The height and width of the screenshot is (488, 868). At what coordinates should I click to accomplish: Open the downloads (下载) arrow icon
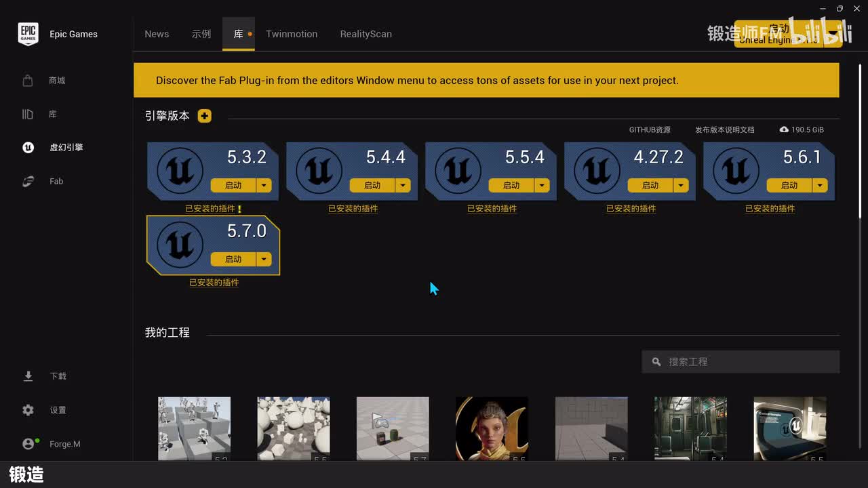point(28,376)
